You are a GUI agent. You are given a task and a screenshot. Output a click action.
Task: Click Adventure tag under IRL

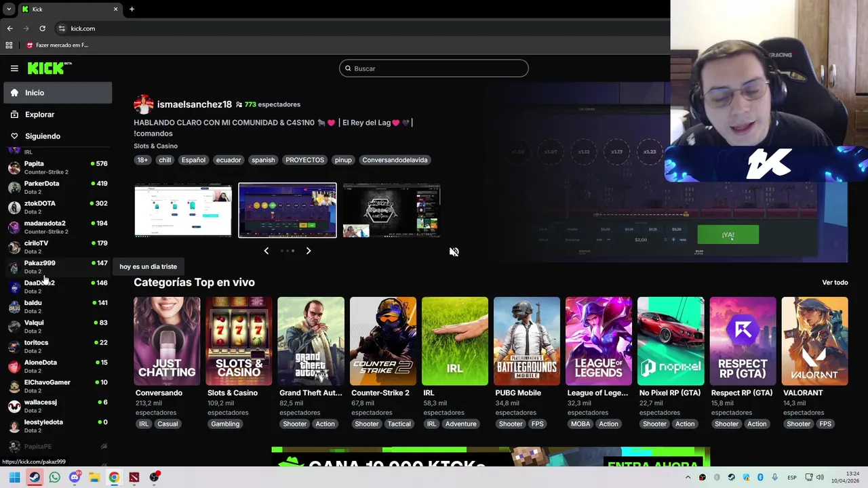(x=460, y=424)
